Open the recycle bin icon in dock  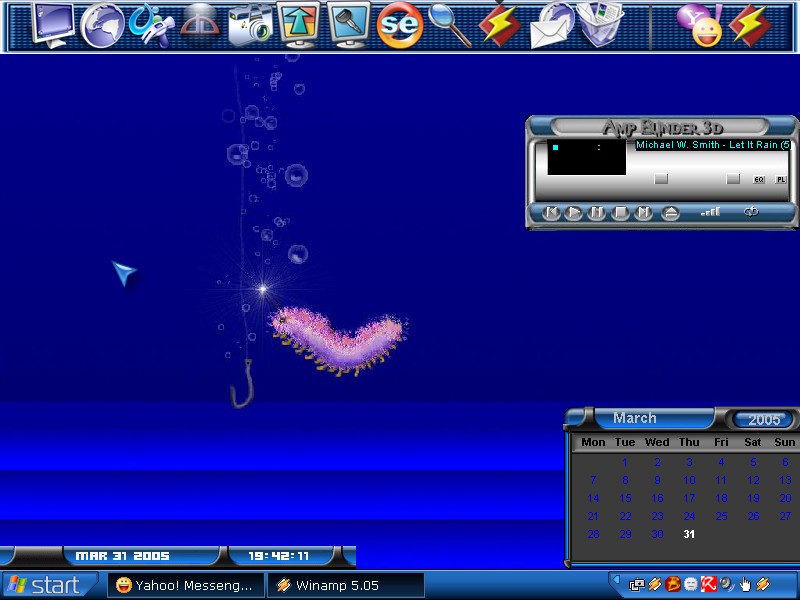pyautogui.click(x=601, y=24)
